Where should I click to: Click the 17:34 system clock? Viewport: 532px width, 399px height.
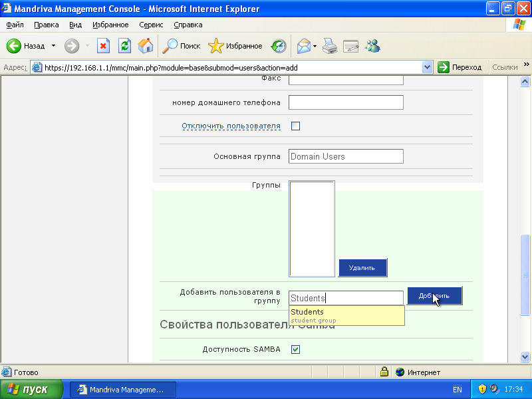tap(513, 389)
